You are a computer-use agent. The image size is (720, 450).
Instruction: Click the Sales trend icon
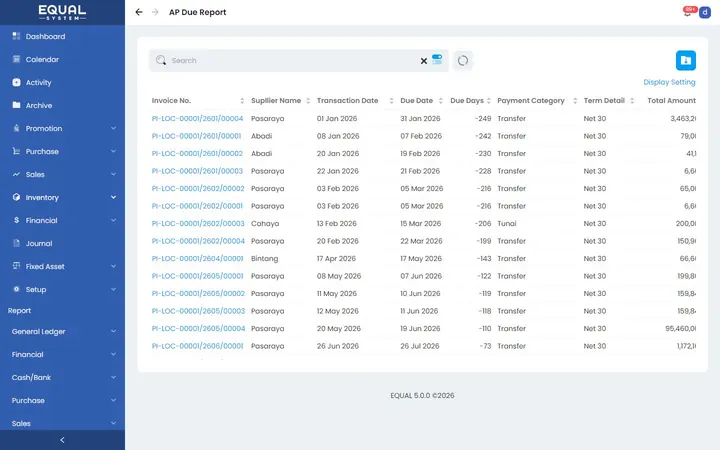coord(17,174)
